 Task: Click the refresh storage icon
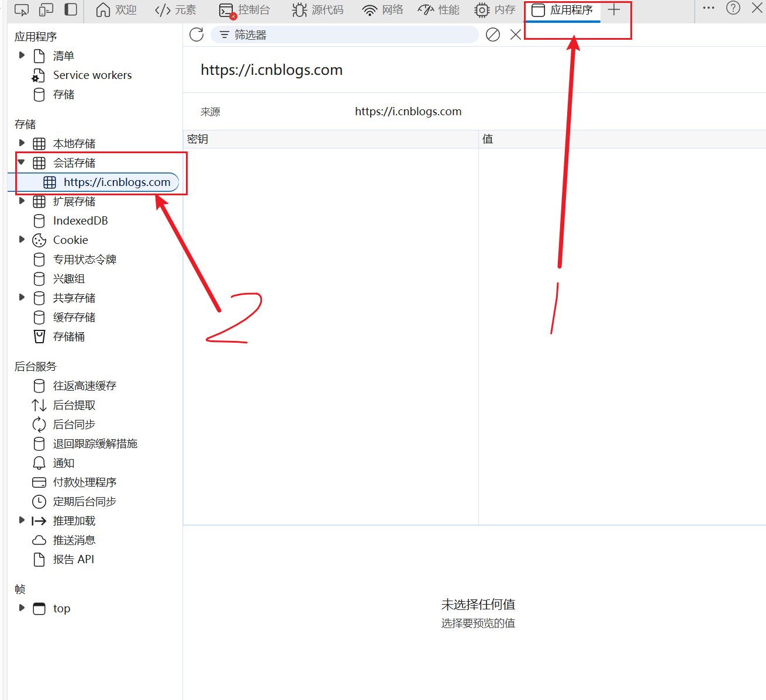click(196, 35)
